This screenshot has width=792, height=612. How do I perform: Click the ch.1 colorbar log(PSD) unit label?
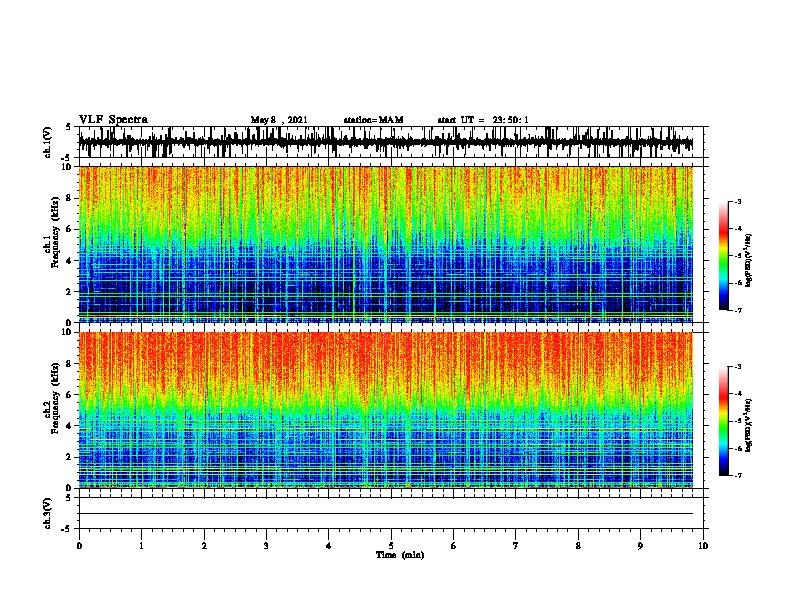(x=748, y=260)
